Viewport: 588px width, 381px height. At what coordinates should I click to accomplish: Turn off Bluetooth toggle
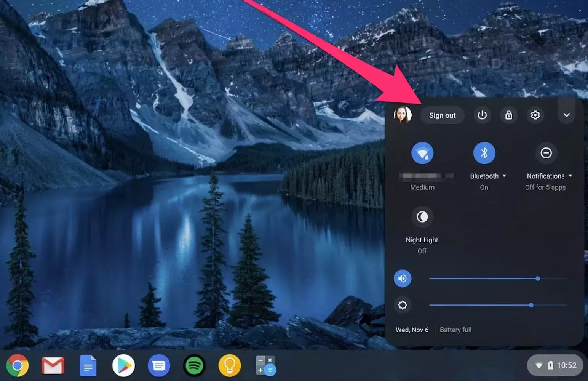(484, 153)
